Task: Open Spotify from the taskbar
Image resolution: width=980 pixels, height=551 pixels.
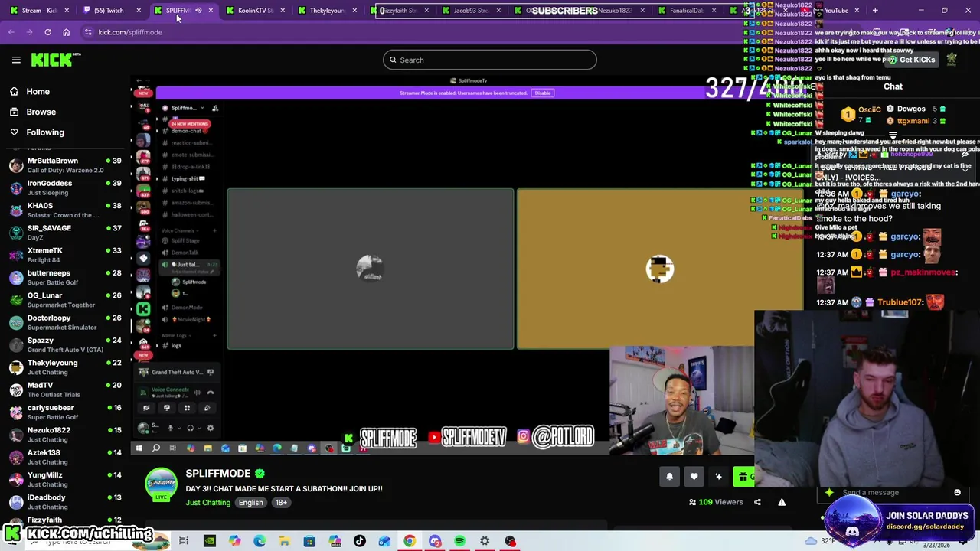Action: [x=459, y=541]
